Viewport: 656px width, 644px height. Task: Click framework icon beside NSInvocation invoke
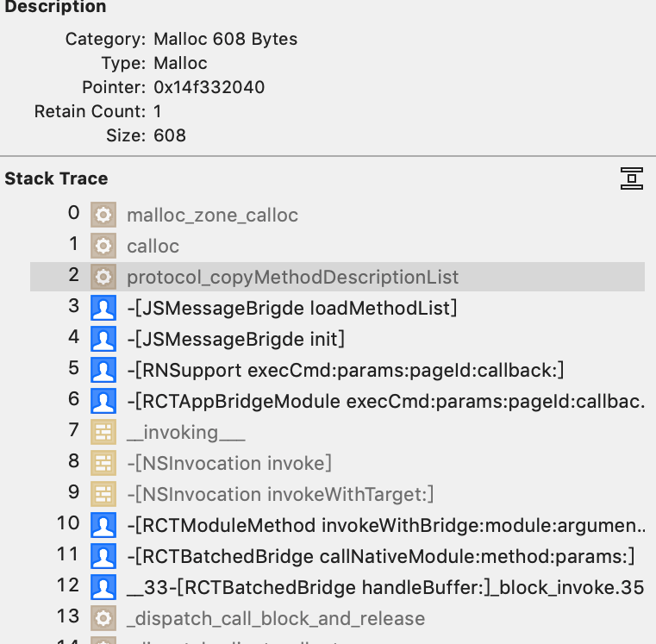[x=103, y=463]
